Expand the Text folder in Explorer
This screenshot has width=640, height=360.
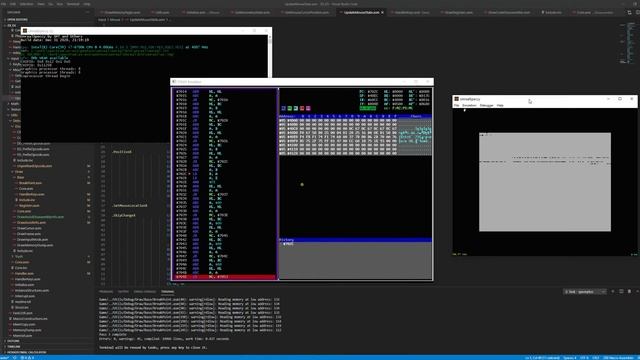coord(19,256)
